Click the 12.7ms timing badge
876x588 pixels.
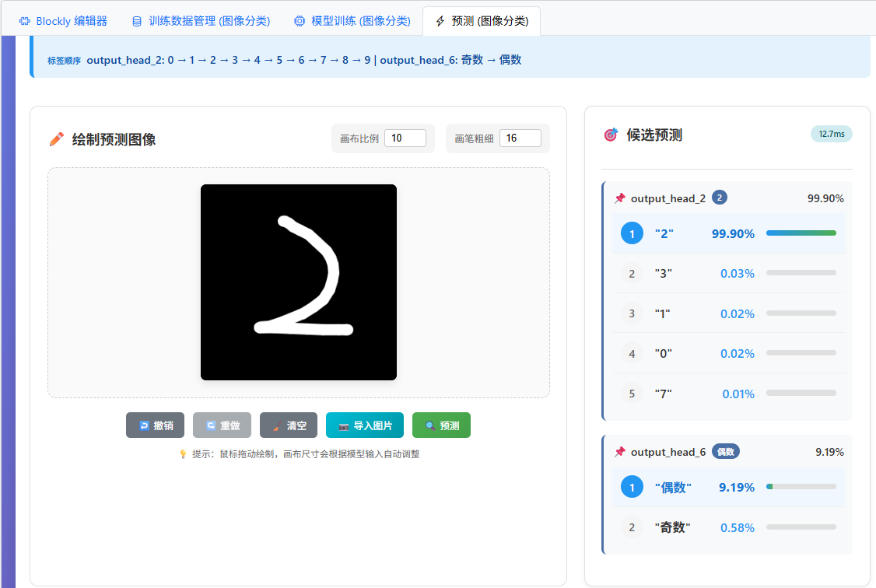coord(832,134)
